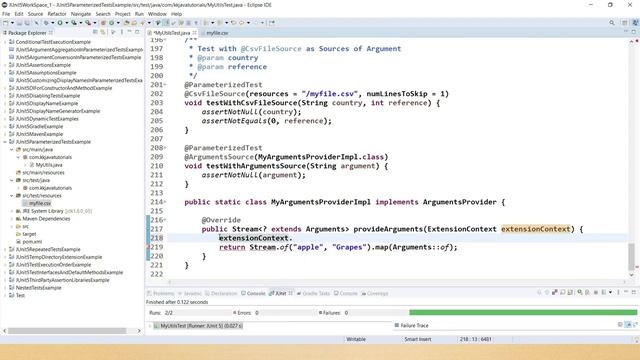Click the New file toolbar icon

coord(6,23)
